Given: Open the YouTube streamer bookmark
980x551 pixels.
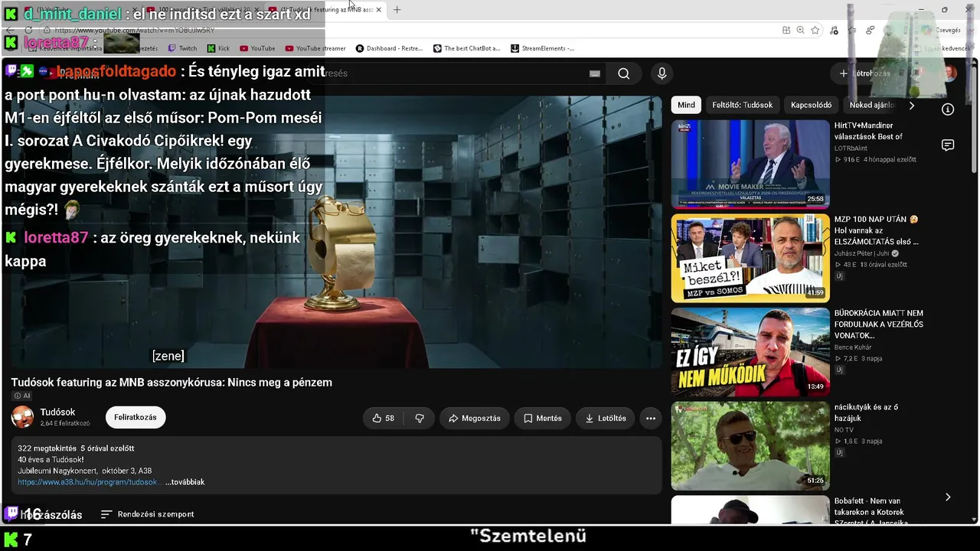Looking at the screenshot, I should [x=315, y=48].
